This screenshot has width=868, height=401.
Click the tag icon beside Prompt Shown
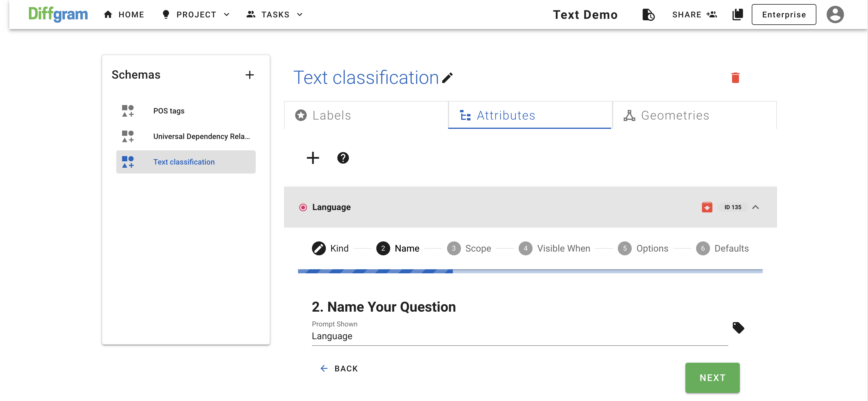(738, 328)
